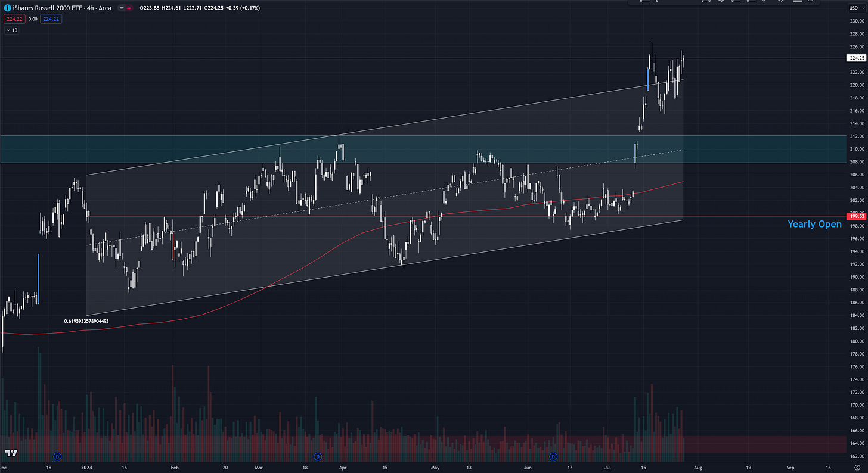Click the Sep label on time axis
Image resolution: width=868 pixels, height=473 pixels.
click(790, 468)
